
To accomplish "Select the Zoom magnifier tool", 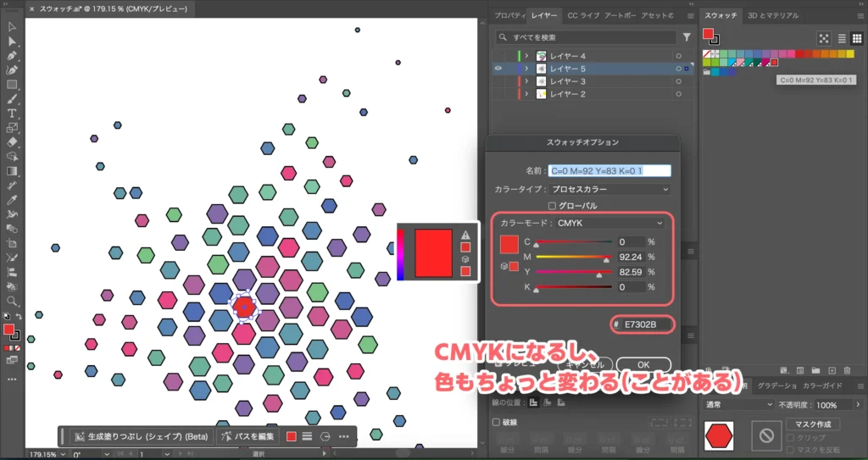I will coord(12,301).
